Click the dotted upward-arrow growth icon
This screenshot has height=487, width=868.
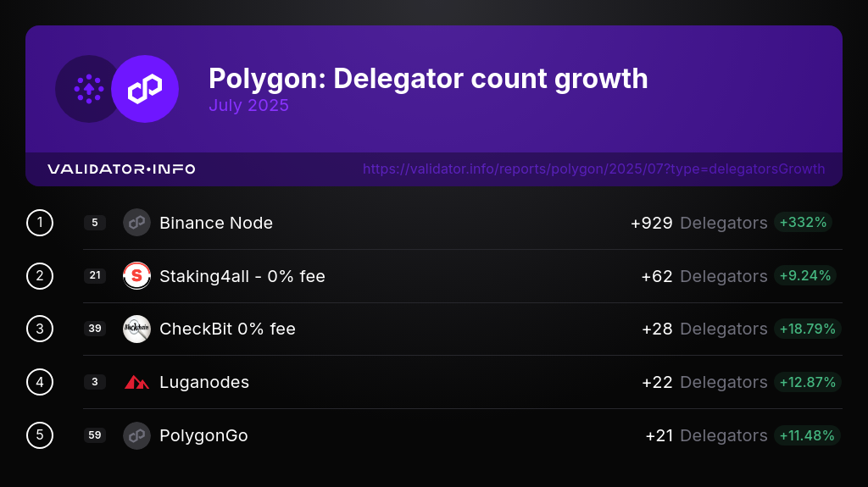pos(88,89)
